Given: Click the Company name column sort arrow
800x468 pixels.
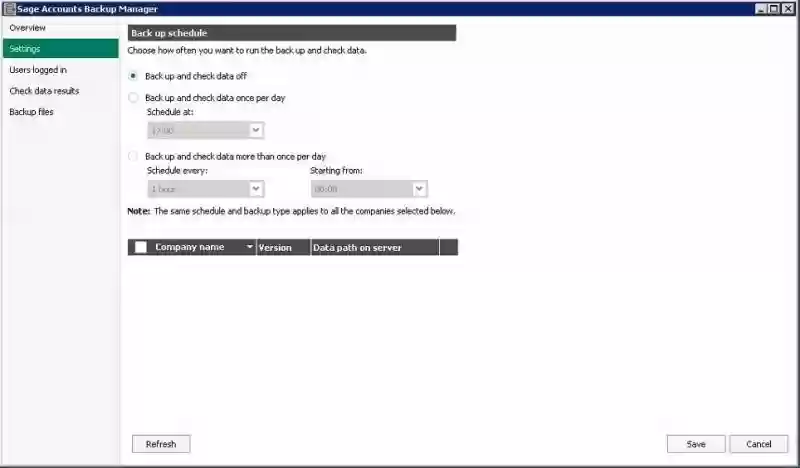Looking at the screenshot, I should click(x=249, y=247).
